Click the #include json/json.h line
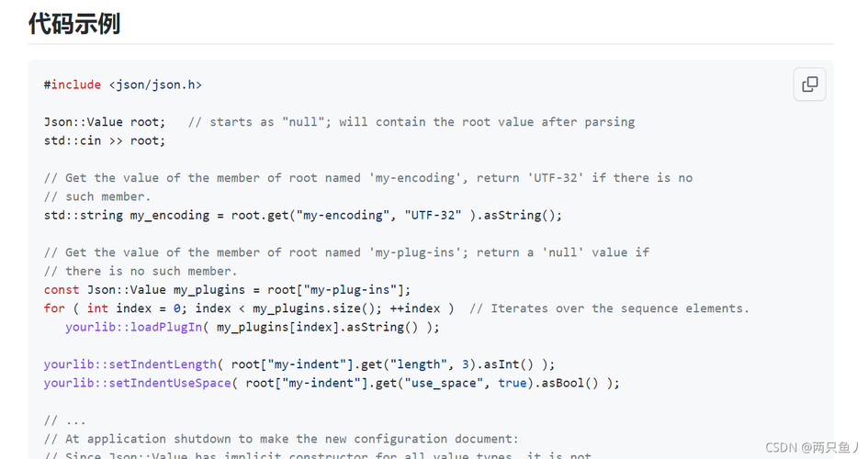This screenshot has width=868, height=459. pyautogui.click(x=123, y=84)
